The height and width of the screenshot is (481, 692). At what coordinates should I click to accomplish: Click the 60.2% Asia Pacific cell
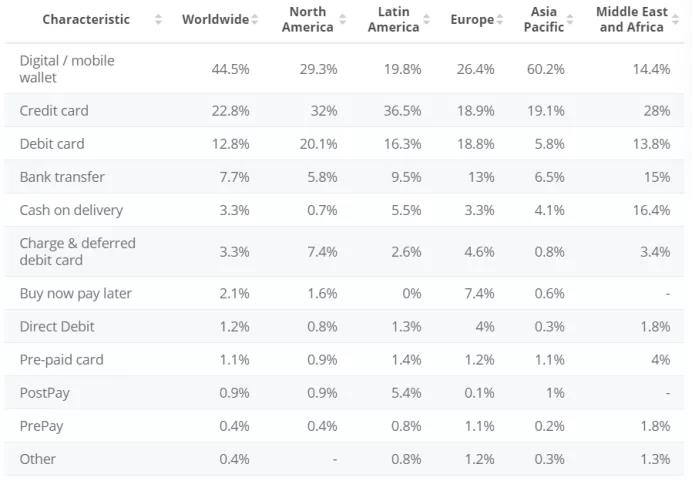coord(545,69)
